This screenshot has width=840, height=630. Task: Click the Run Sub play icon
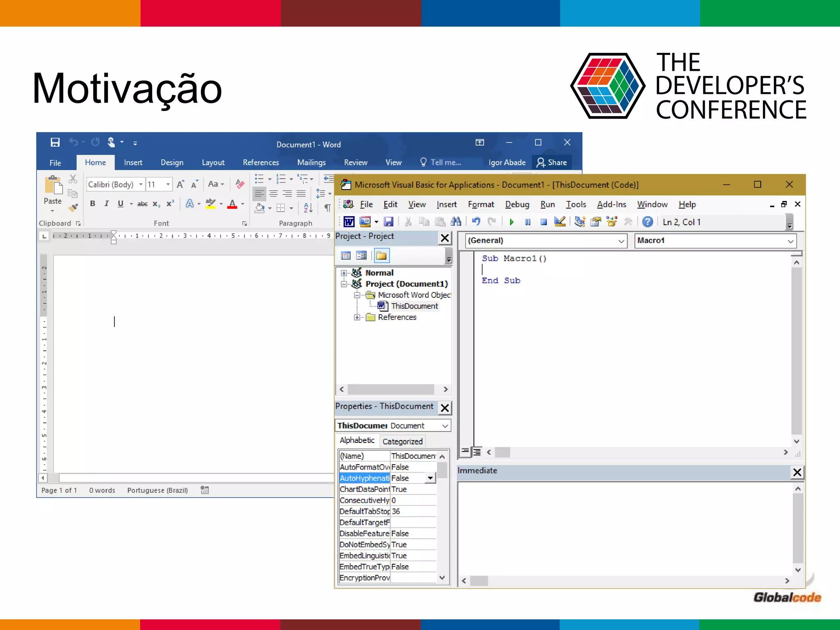(x=511, y=222)
